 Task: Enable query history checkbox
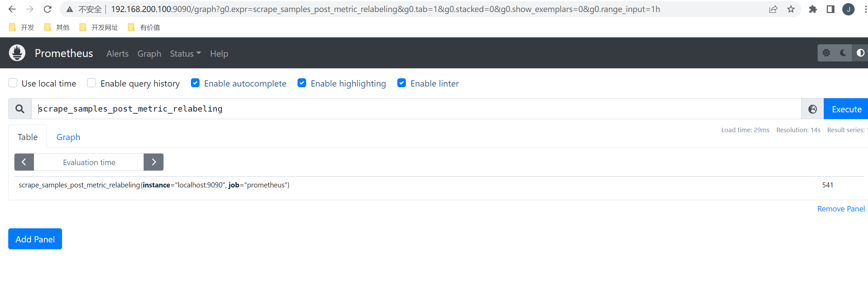pos(92,83)
